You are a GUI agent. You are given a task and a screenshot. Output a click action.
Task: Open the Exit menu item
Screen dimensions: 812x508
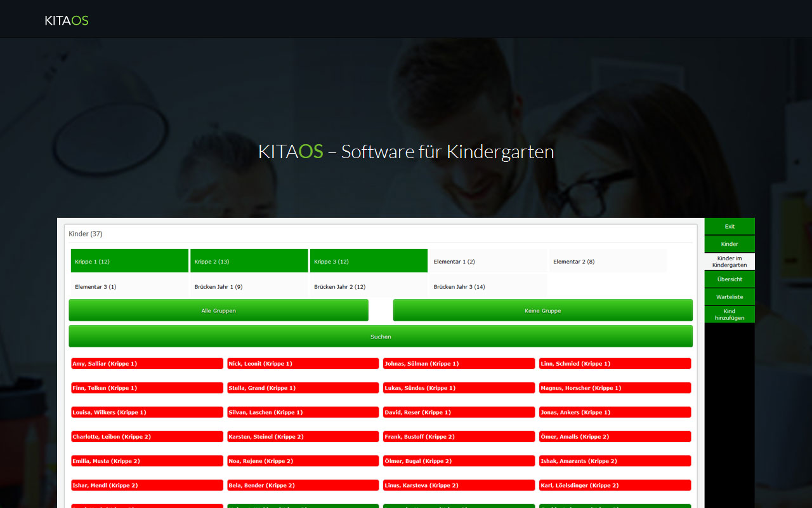coord(730,227)
